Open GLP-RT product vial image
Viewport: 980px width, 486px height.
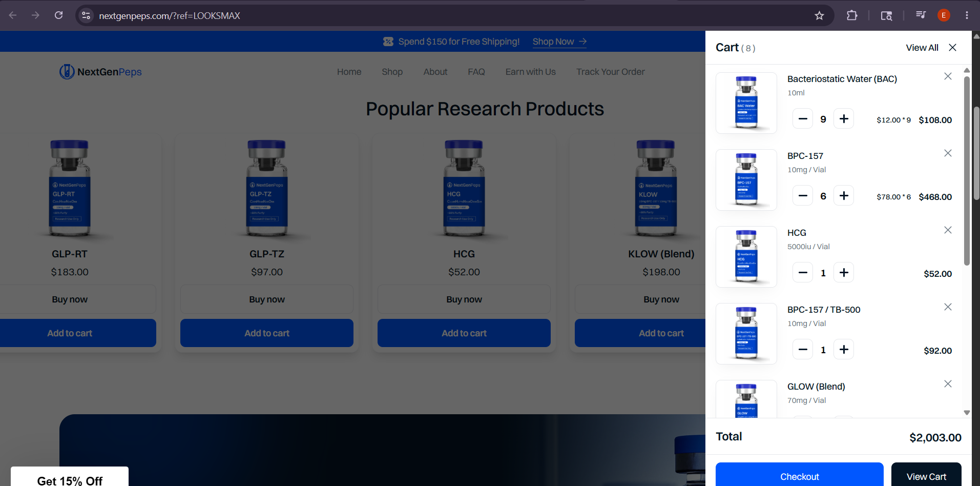[70, 188]
